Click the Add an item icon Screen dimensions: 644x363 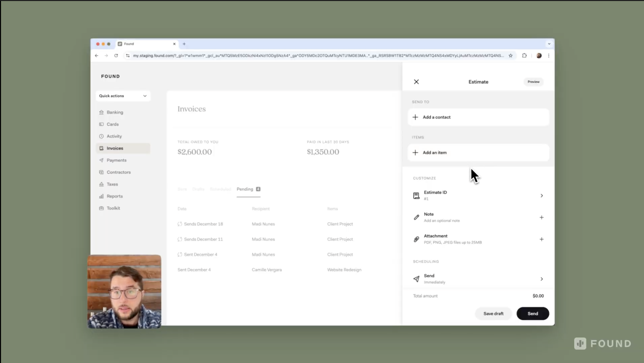pos(415,152)
